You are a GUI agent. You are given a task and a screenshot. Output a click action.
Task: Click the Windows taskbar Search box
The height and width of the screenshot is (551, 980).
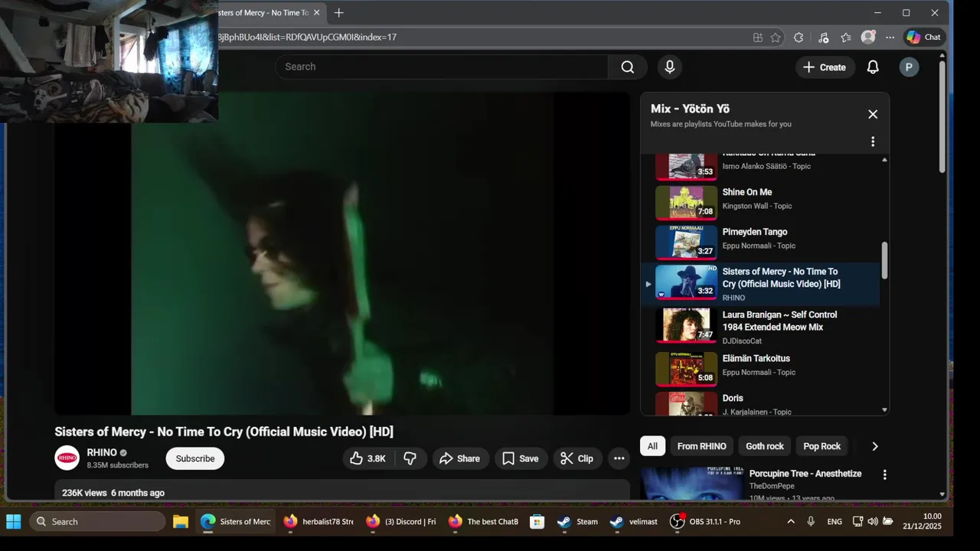(97, 522)
